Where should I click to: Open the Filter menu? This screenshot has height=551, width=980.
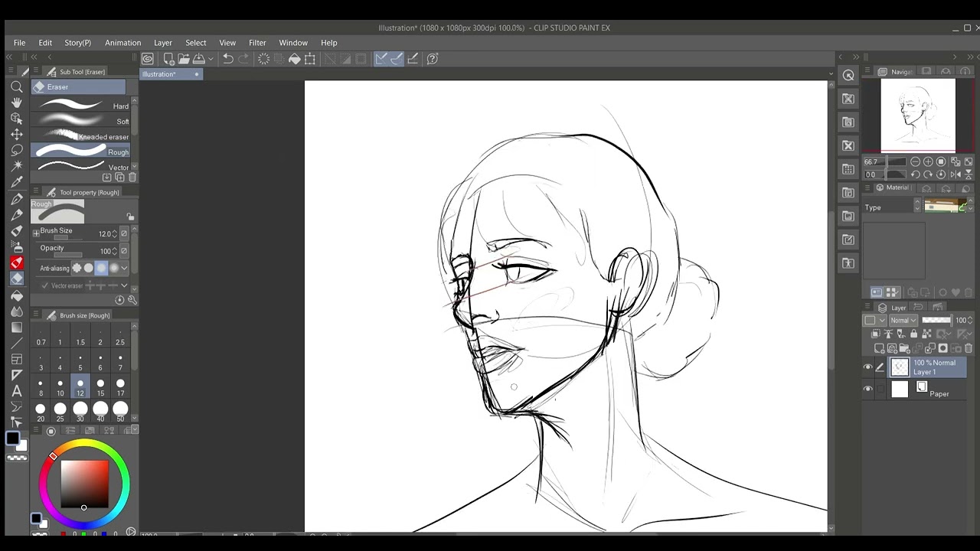(x=257, y=43)
